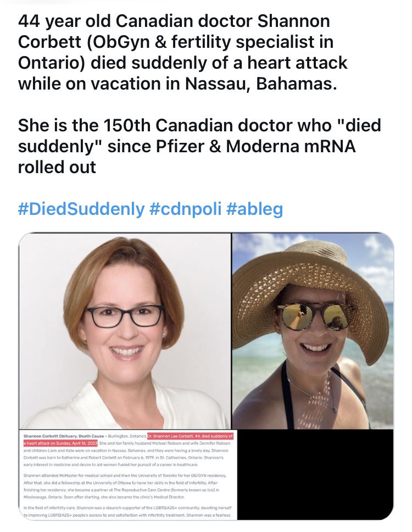The width and height of the screenshot is (412, 532).
Task: Click the '150th Canadian doctor' paragraph
Action: pos(199,146)
